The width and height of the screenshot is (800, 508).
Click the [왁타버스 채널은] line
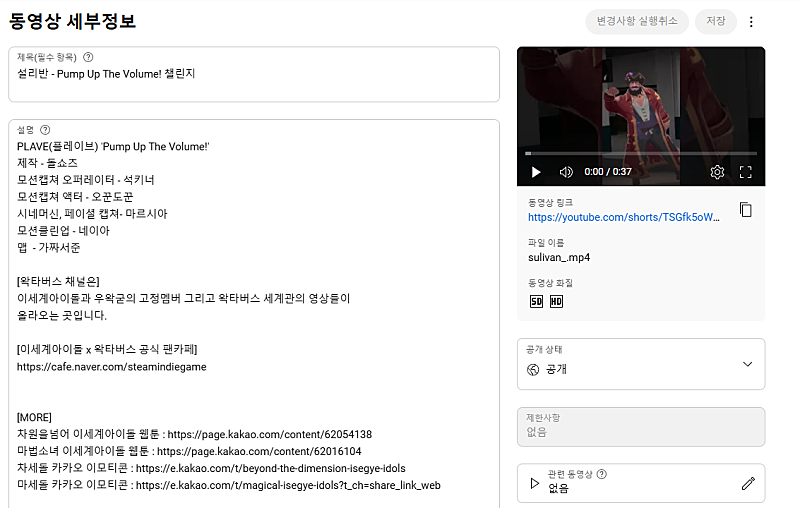(58, 282)
